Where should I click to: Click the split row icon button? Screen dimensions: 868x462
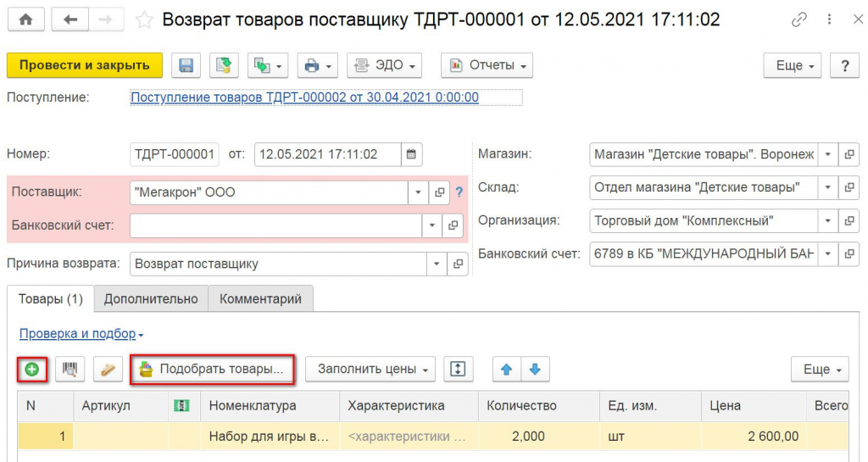(459, 369)
